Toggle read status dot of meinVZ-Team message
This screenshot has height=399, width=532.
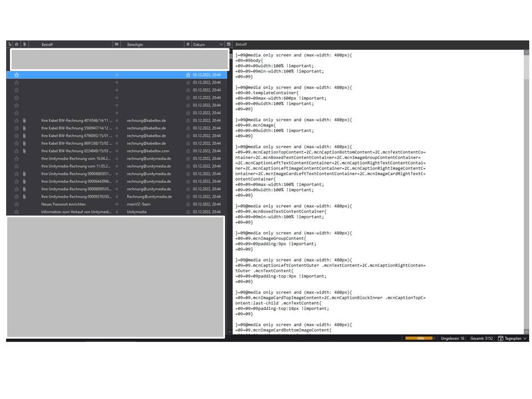tap(117, 204)
